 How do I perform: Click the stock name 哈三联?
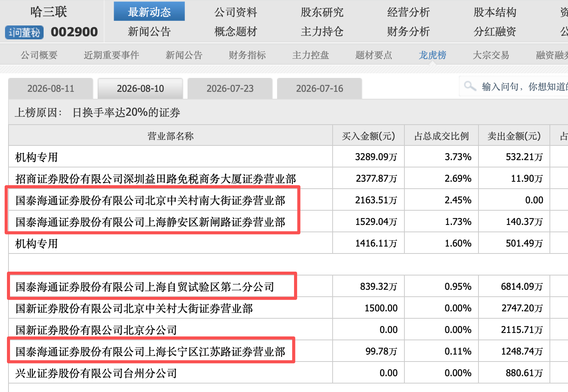[49, 12]
